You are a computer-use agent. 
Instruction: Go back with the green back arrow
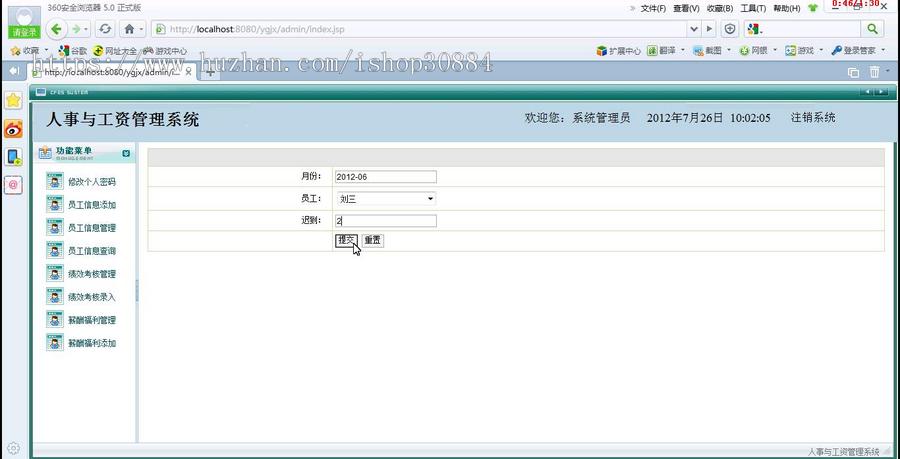[x=56, y=29]
